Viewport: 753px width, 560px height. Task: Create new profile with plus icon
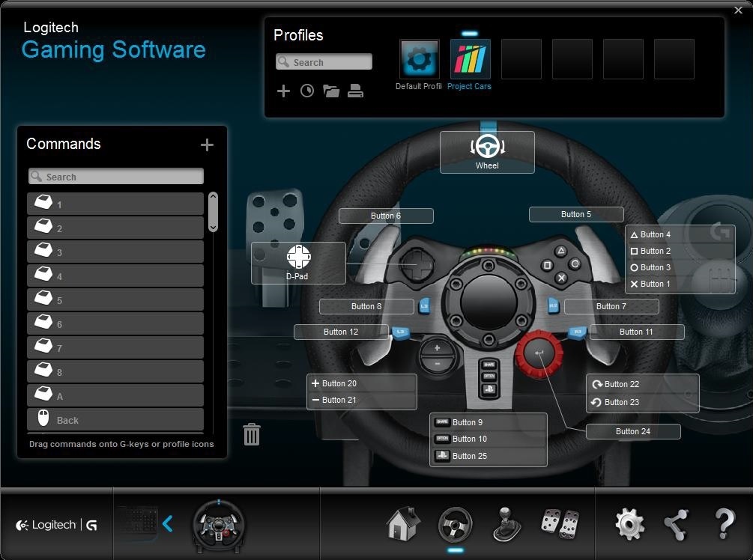pos(283,91)
